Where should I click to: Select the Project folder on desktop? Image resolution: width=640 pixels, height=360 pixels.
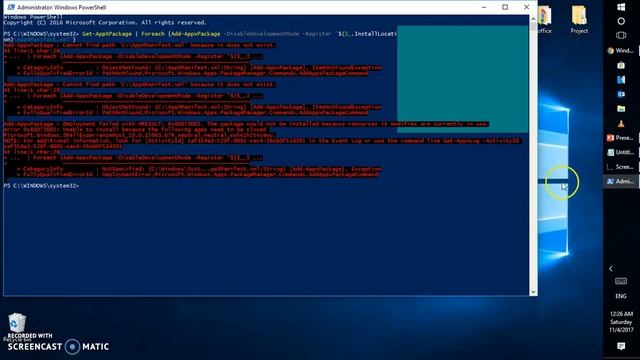[579, 19]
